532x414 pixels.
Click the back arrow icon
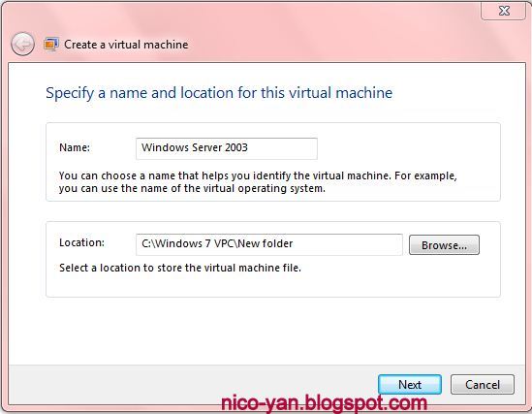click(22, 45)
